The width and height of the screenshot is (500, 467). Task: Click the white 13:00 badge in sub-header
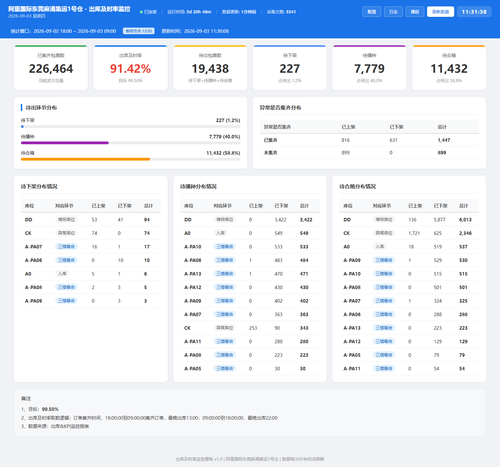139,31
